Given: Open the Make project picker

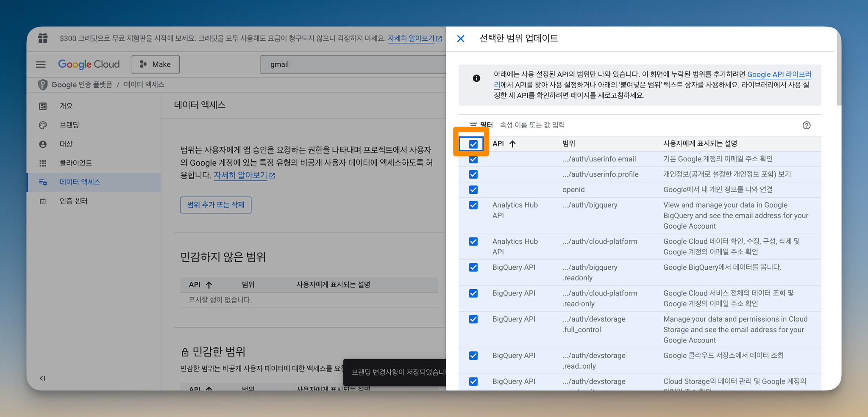Looking at the screenshot, I should 156,64.
